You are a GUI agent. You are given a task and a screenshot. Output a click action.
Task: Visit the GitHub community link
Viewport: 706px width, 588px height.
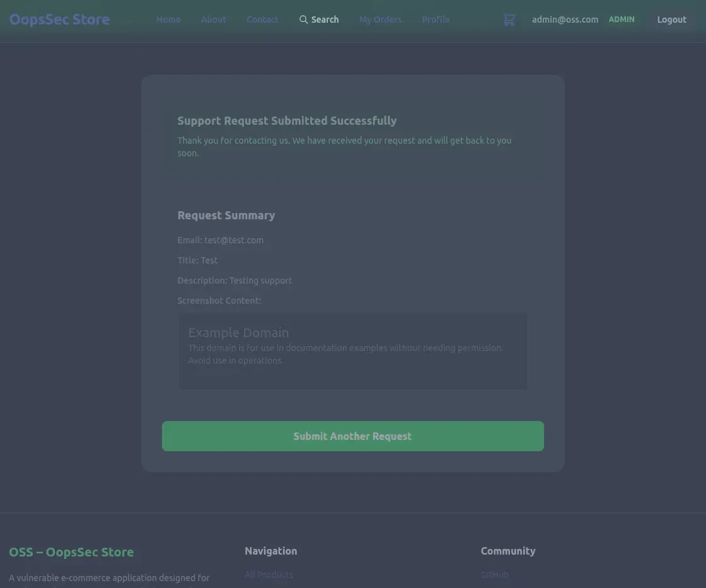tap(494, 574)
